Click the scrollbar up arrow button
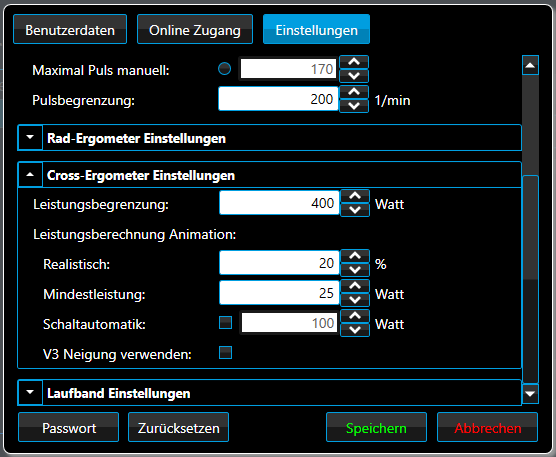This screenshot has width=556, height=457. pos(530,65)
